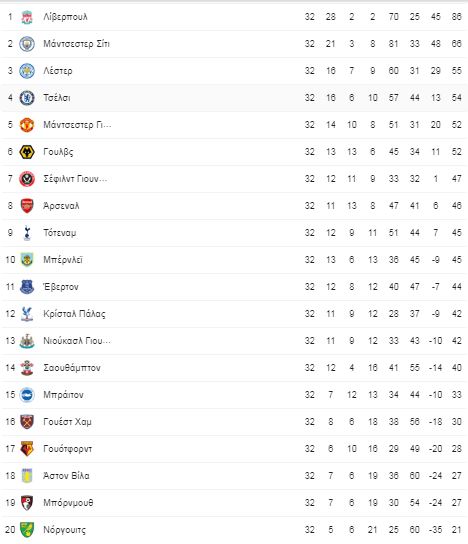Click the Manchester City crest icon
Image resolution: width=468 pixels, height=544 pixels.
coord(27,44)
